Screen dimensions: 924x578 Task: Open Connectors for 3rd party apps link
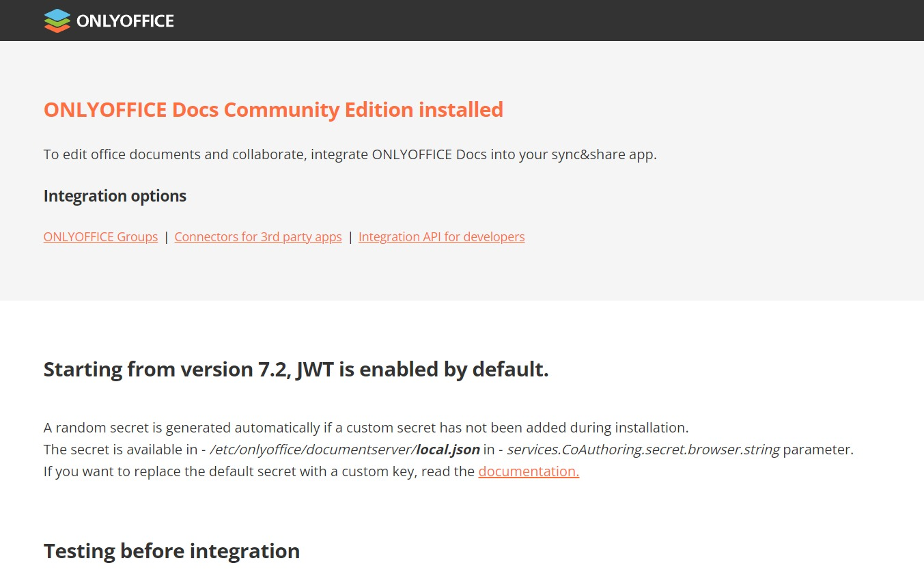[258, 237]
